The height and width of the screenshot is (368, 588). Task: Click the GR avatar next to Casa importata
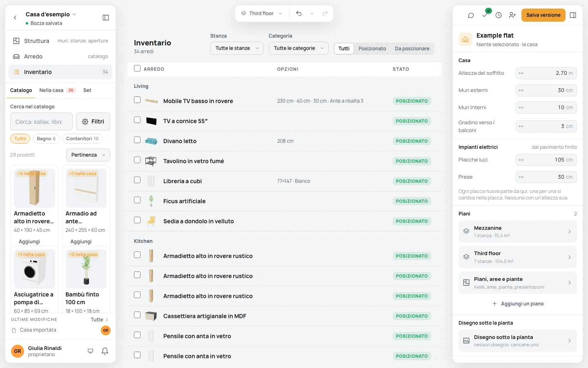click(106, 330)
